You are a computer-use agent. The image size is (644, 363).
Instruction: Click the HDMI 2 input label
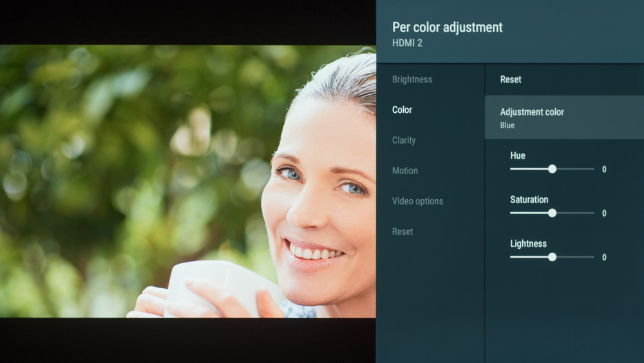(x=407, y=43)
